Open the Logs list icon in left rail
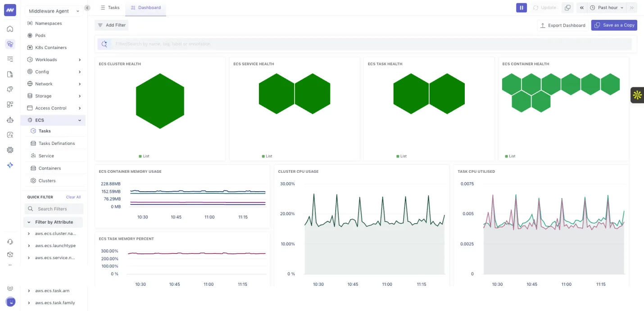The width and height of the screenshot is (644, 311). point(10,59)
